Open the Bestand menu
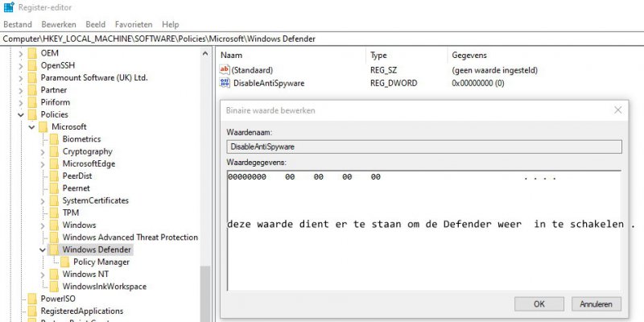This screenshot has height=322, width=644. [x=18, y=24]
